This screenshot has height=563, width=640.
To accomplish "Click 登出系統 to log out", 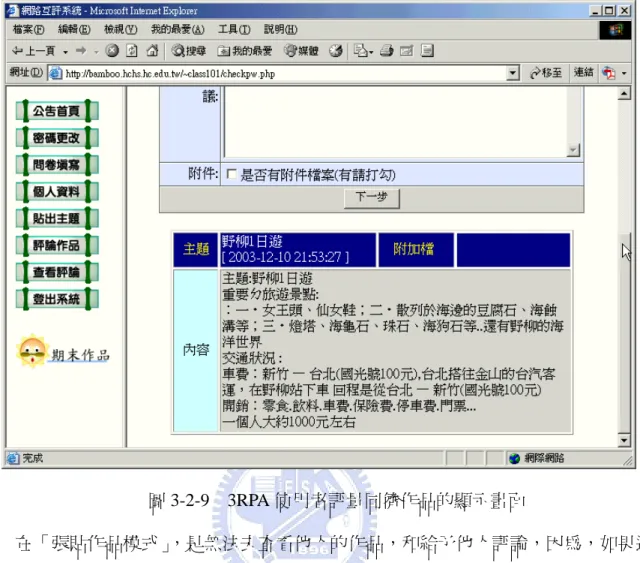I will 57,299.
